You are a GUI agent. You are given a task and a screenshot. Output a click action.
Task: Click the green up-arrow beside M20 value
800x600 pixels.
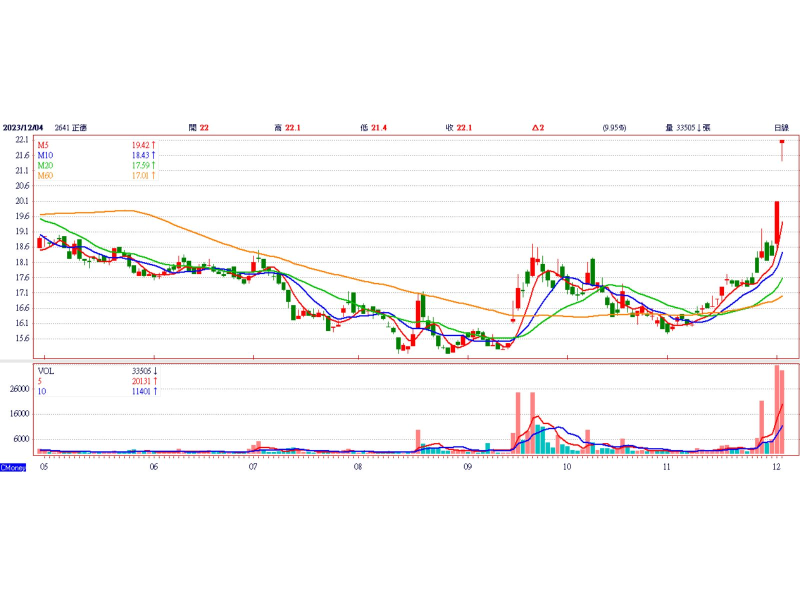155,166
